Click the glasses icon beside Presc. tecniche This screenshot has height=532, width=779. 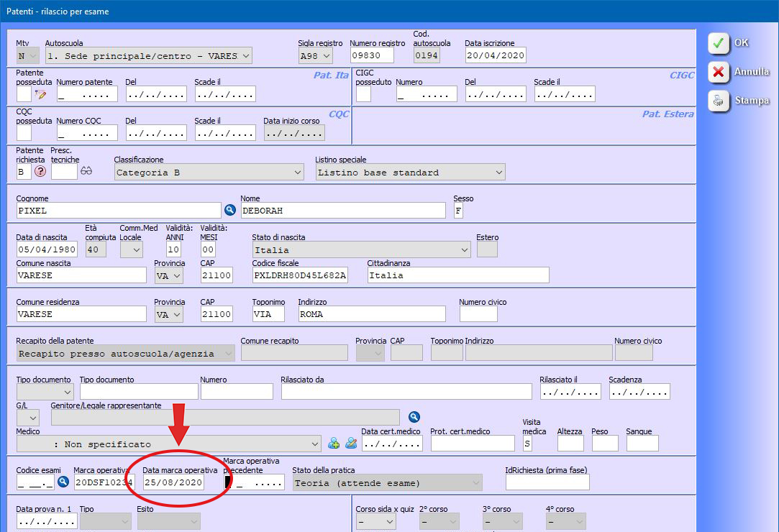[86, 172]
